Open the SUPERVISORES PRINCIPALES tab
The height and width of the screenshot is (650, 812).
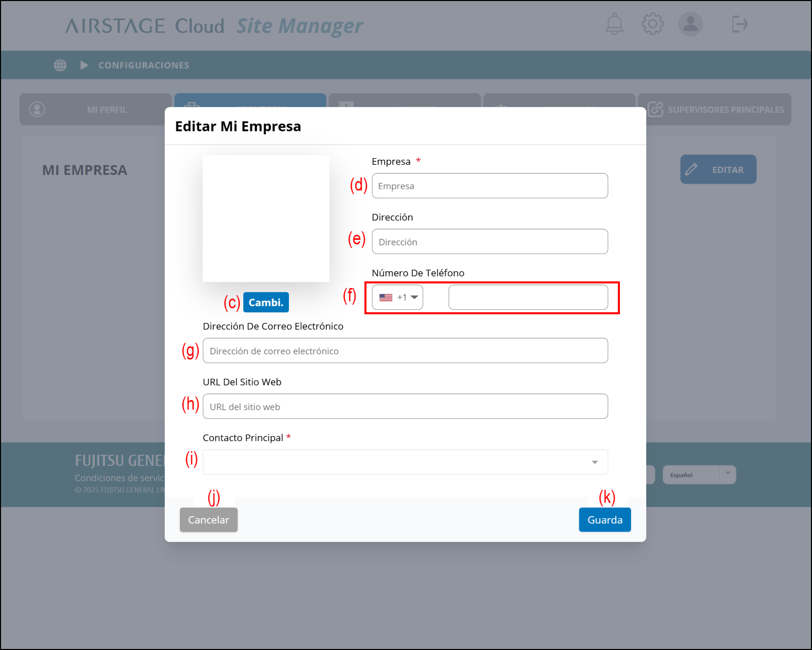[725, 110]
